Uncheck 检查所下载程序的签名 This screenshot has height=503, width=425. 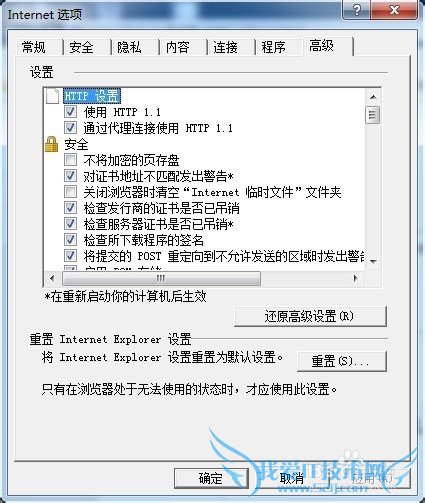click(70, 240)
